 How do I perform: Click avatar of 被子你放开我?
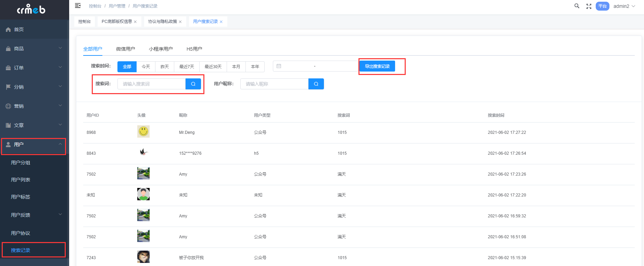pyautogui.click(x=143, y=257)
